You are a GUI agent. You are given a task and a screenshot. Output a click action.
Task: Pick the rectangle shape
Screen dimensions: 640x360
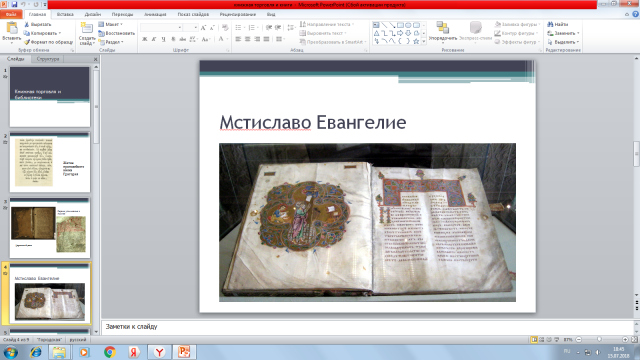coord(400,25)
